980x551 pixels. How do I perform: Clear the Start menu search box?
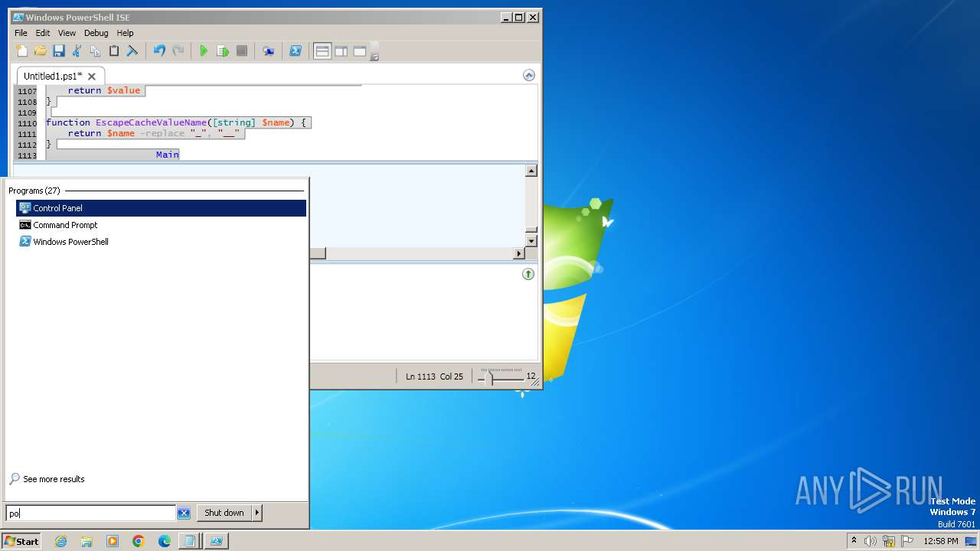click(x=184, y=513)
